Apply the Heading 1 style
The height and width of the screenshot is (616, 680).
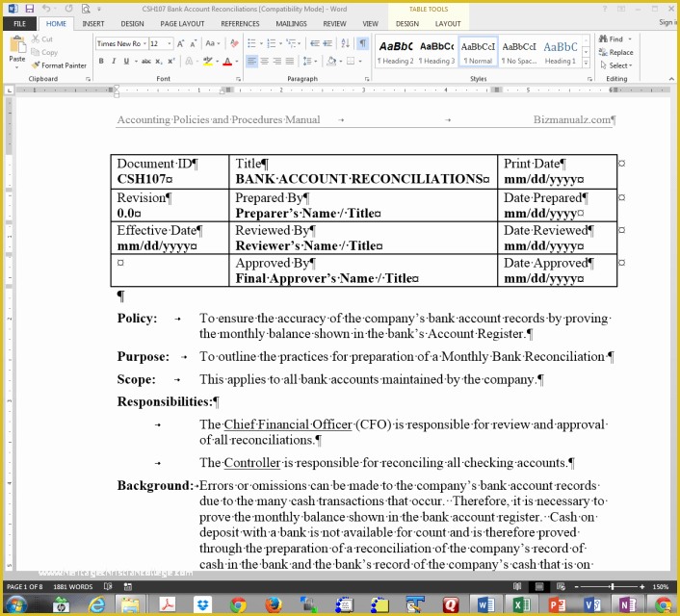tap(561, 52)
